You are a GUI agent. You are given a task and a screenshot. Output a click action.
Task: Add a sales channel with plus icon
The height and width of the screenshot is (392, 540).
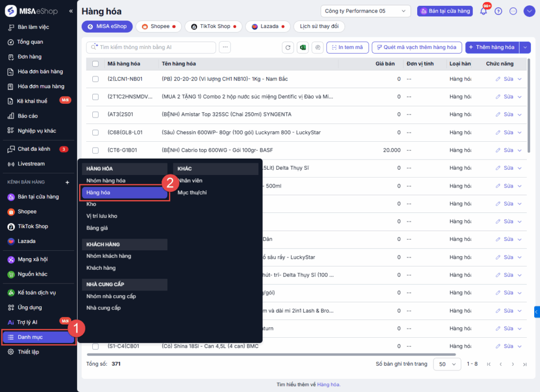coord(67,182)
